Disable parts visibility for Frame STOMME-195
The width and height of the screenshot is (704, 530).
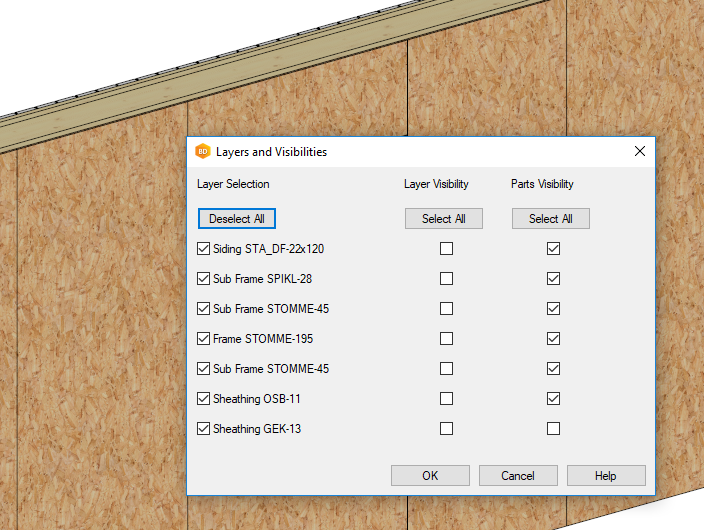(x=553, y=339)
